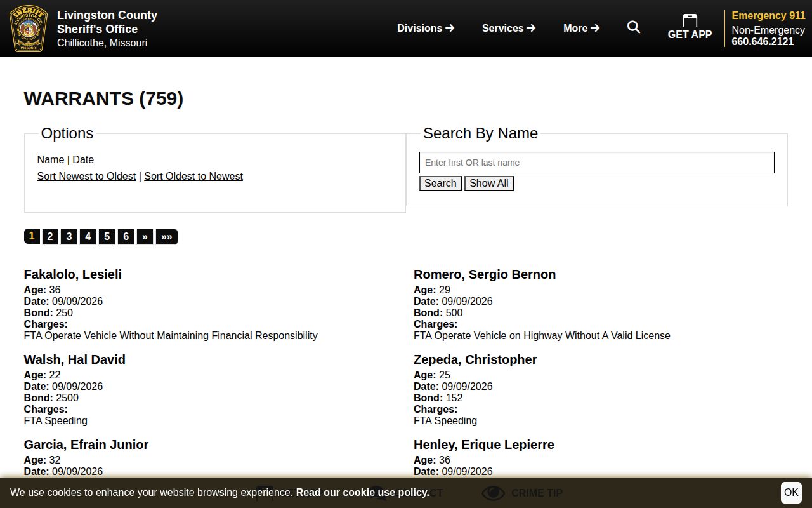
Task: Click the Search button
Action: point(440,184)
